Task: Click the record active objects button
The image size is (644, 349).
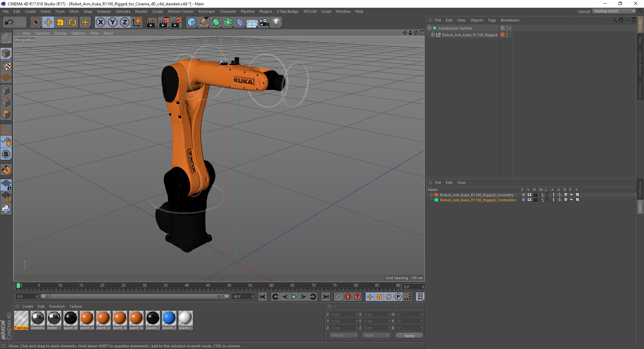Action: (338, 297)
